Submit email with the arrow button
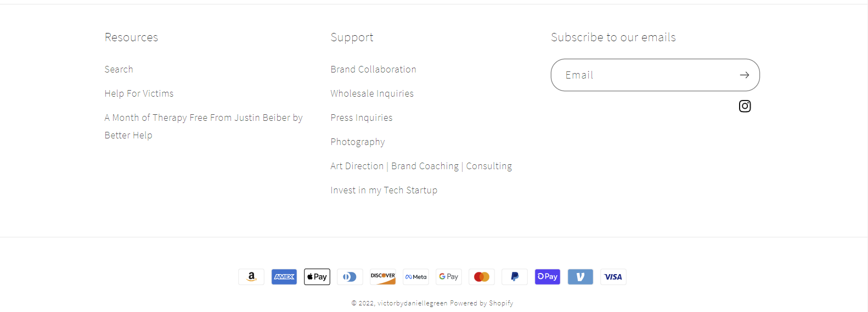This screenshot has width=868, height=312. pyautogui.click(x=744, y=75)
